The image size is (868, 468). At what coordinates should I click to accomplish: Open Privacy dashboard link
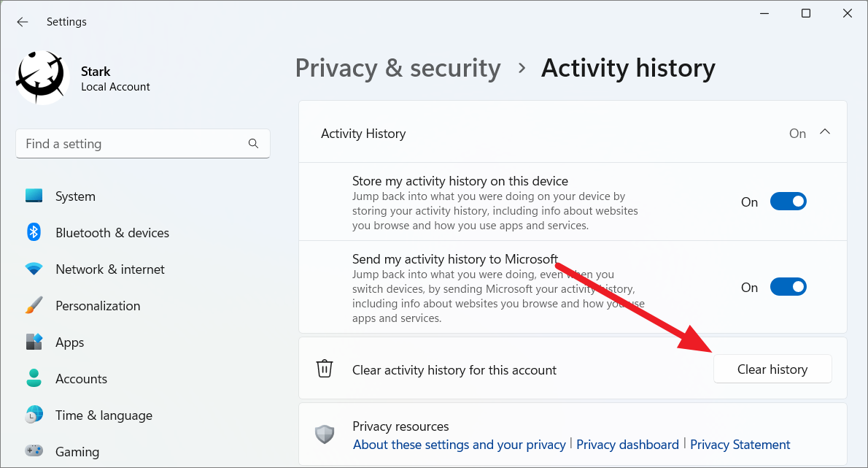tap(627, 445)
